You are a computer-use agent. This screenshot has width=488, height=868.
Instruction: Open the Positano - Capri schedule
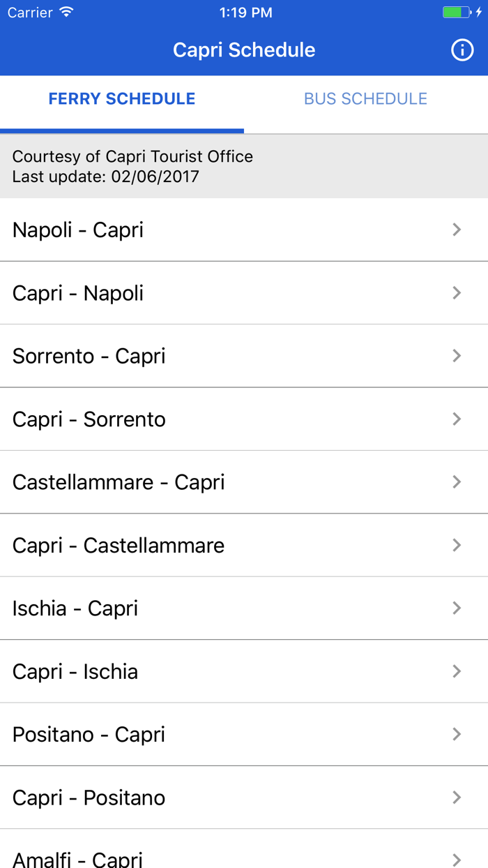(244, 734)
